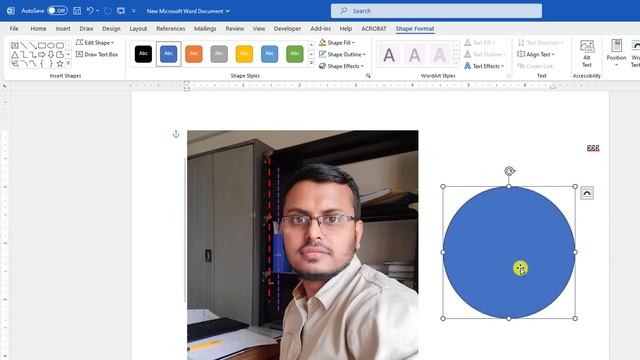Apply the yellow Abc shape style

click(244, 54)
